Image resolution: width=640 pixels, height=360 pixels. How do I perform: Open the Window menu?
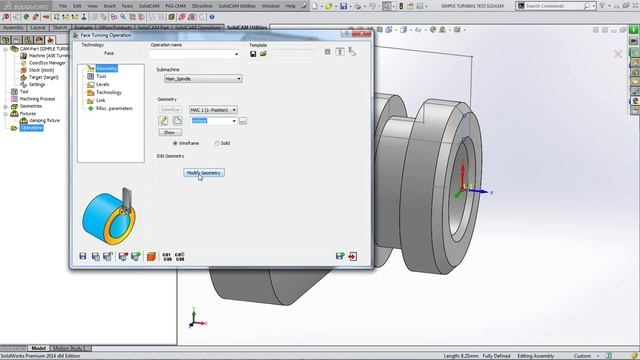click(x=271, y=6)
